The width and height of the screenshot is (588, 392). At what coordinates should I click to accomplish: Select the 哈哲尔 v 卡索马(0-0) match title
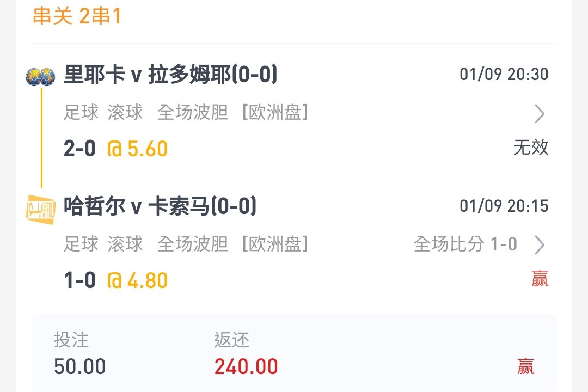tap(160, 206)
